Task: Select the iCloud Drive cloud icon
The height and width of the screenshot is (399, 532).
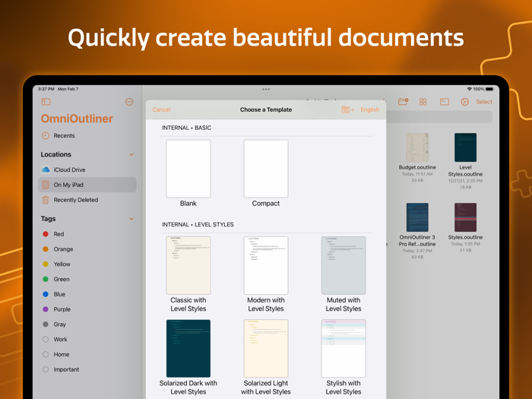Action: point(46,169)
